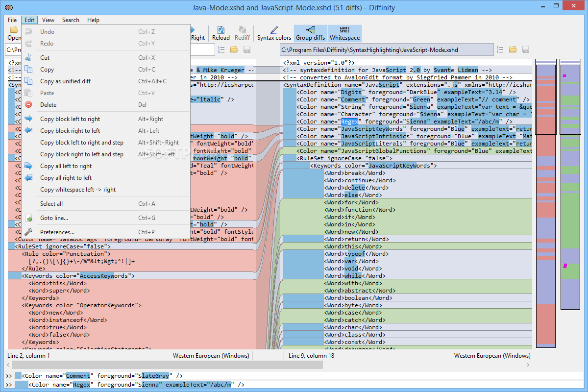Click the arrow icon by Copy block right to left
Screen dimensions: 588x392
29,131
